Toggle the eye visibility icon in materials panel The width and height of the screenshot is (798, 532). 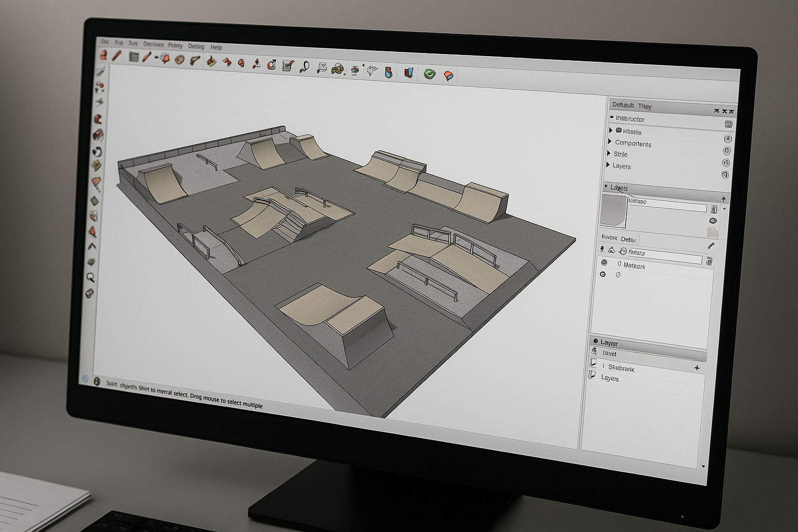pos(713,221)
